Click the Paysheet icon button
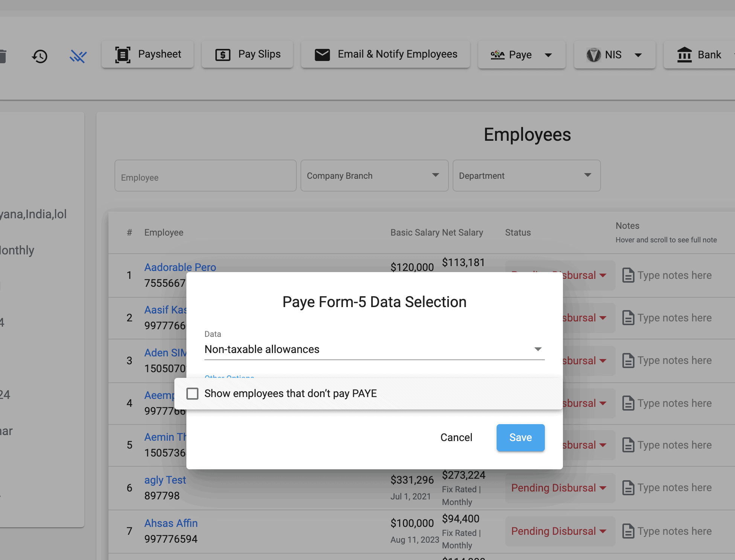Image resolution: width=735 pixels, height=560 pixels. tap(123, 55)
